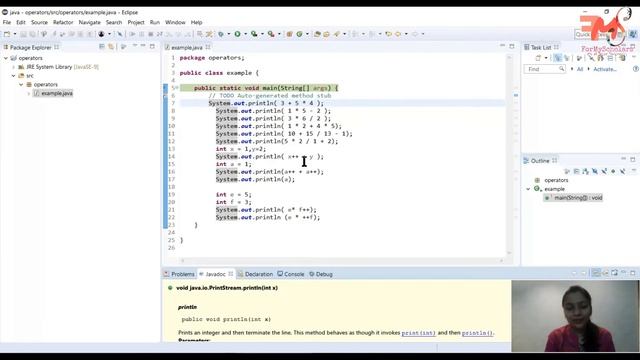This screenshot has width=640, height=360.
Task: Click the Save toolbar icon
Action: 23,34
